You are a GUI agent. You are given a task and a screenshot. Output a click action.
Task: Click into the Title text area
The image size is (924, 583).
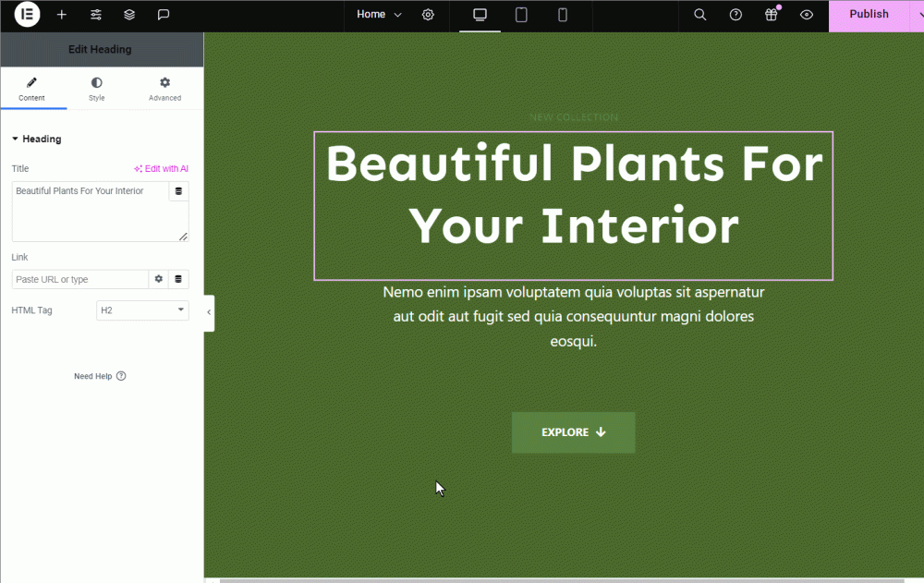tap(91, 212)
